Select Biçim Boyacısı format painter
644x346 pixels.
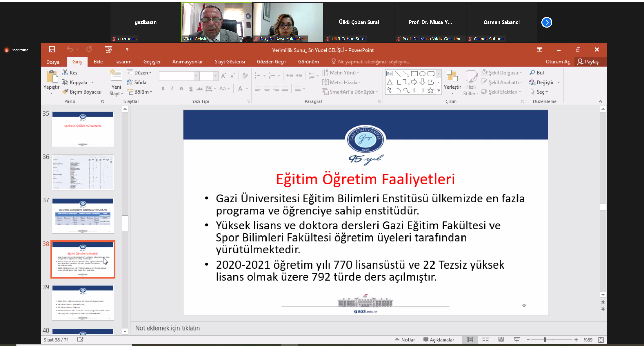(82, 92)
